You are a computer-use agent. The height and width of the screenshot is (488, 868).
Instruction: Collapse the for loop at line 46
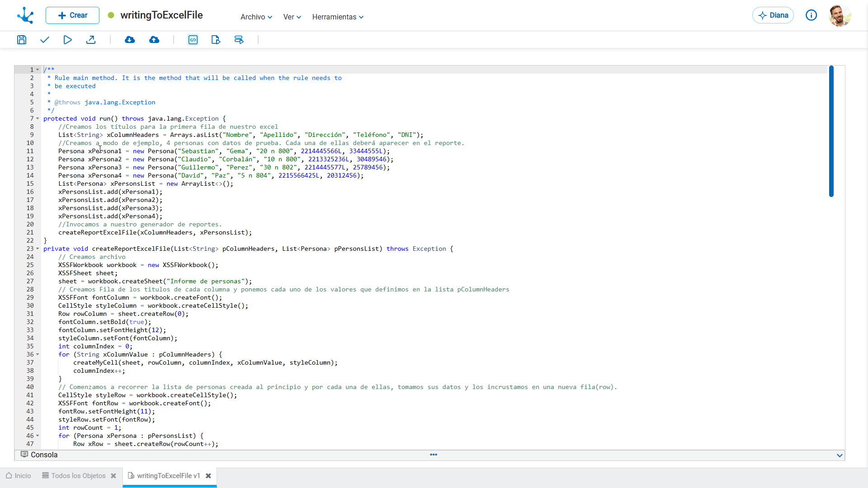(x=38, y=436)
